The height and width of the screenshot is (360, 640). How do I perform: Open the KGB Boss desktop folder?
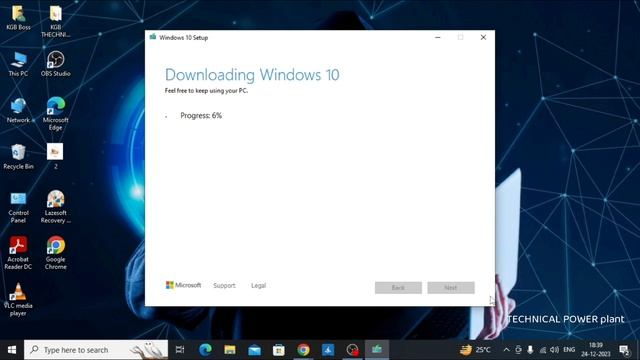18,18
